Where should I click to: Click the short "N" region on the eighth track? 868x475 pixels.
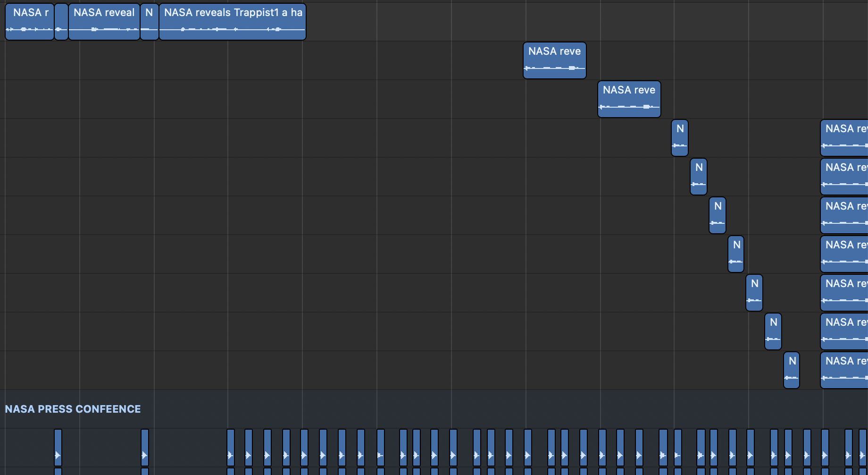(754, 293)
